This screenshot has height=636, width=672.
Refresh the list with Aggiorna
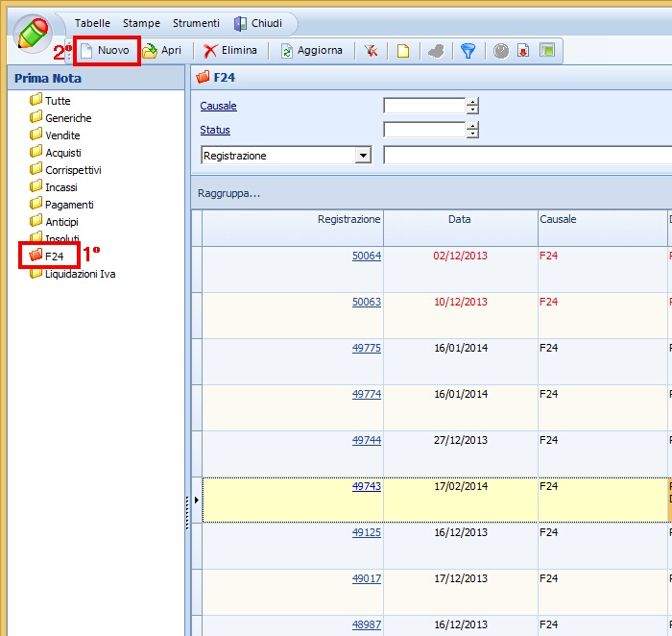click(311, 50)
